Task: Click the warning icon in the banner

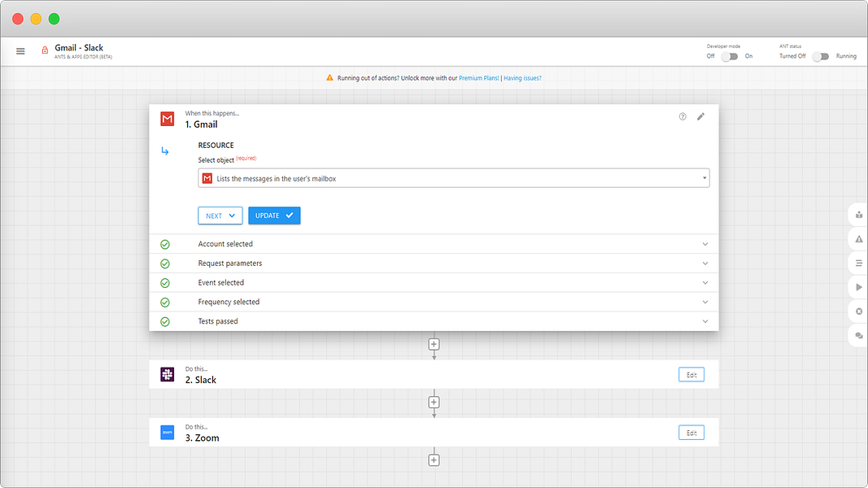Action: [330, 78]
